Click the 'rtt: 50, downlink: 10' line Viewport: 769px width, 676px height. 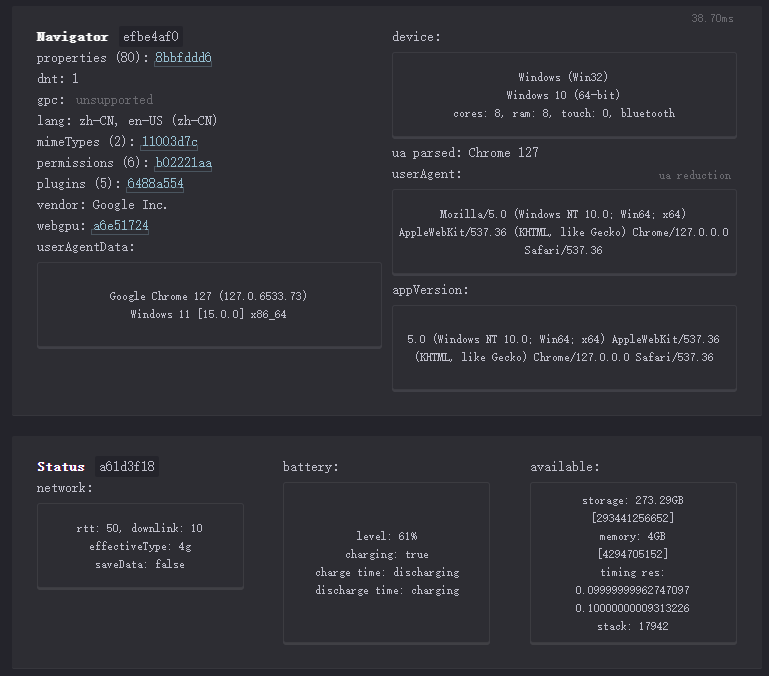coord(140,528)
